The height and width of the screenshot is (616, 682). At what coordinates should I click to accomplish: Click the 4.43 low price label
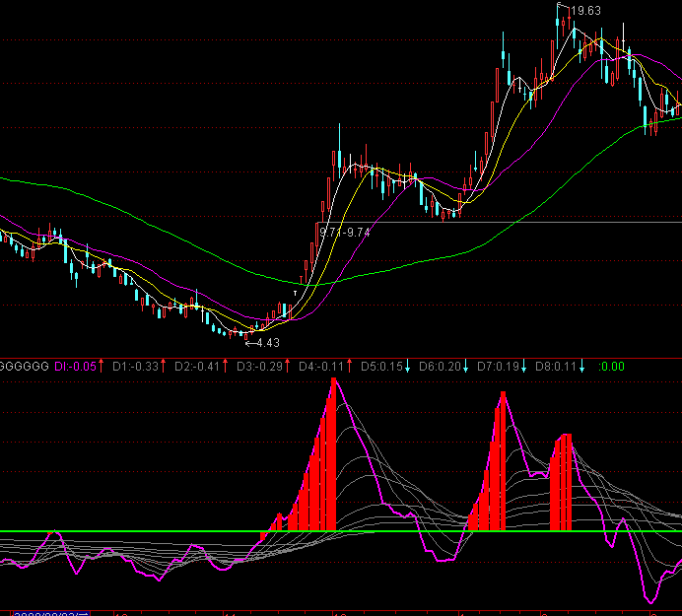267,343
